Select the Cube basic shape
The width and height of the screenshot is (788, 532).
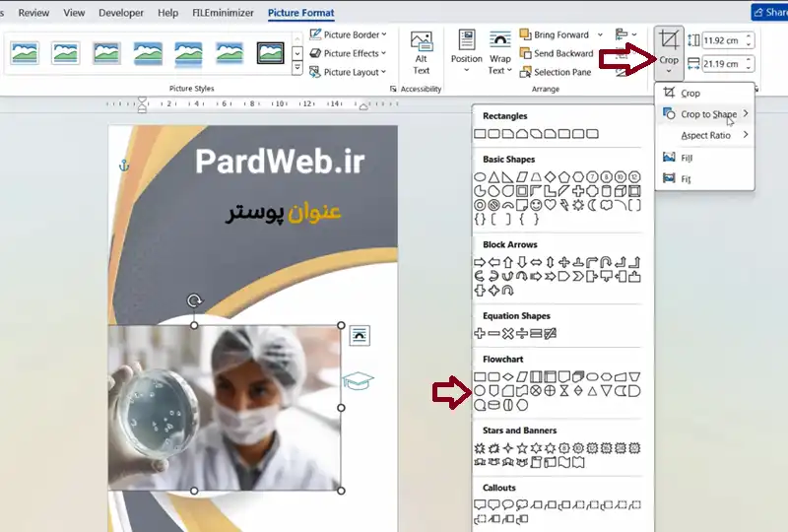click(621, 191)
